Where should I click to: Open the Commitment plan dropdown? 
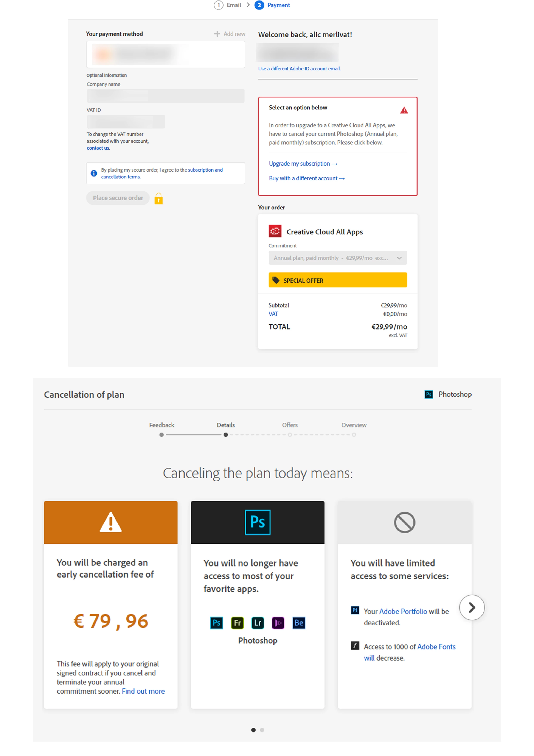[338, 258]
